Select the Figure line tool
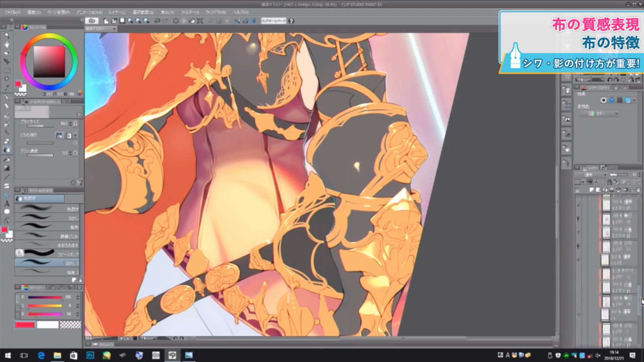 click(x=7, y=177)
